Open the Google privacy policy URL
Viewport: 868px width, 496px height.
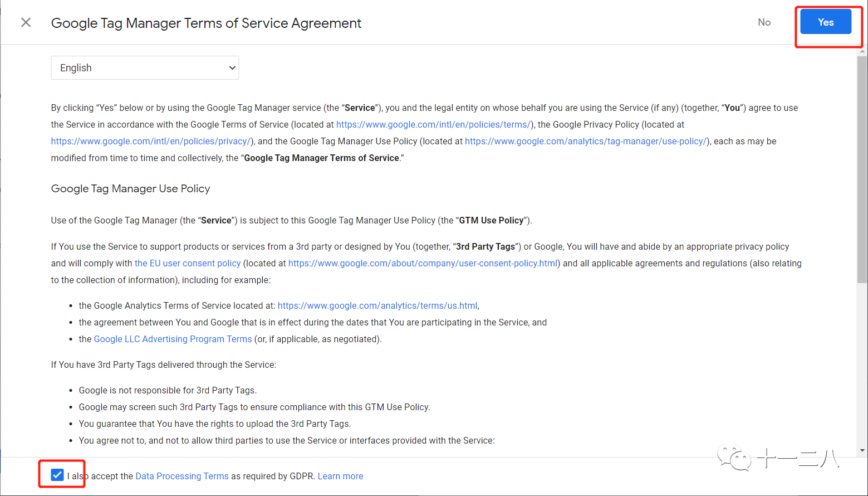pyautogui.click(x=150, y=141)
